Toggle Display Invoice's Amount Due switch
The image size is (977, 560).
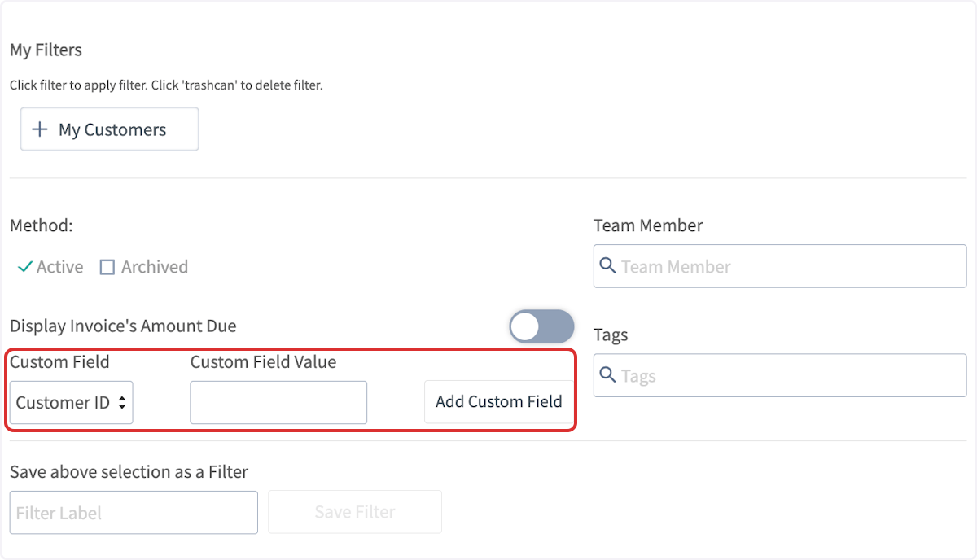[x=541, y=326]
